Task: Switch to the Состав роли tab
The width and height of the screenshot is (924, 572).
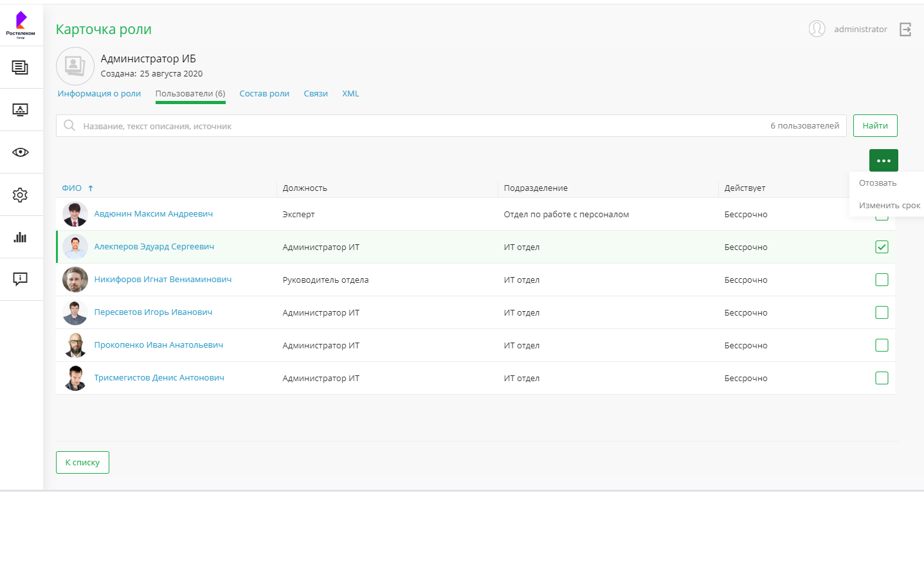Action: (x=264, y=94)
